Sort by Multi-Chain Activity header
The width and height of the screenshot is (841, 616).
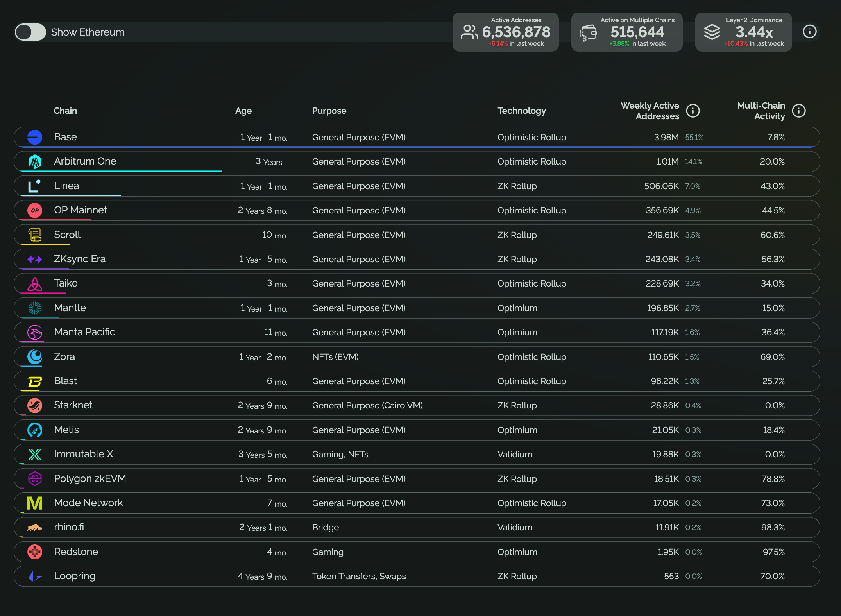pos(761,111)
